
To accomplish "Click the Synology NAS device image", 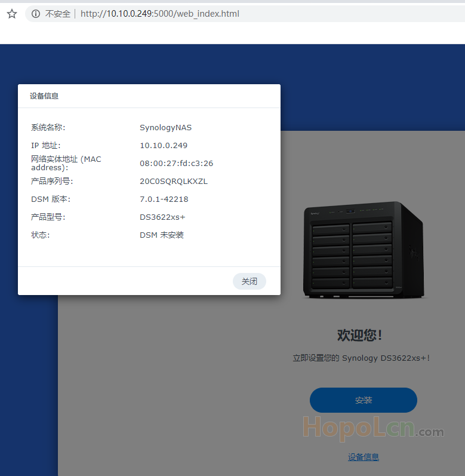I will [364, 250].
